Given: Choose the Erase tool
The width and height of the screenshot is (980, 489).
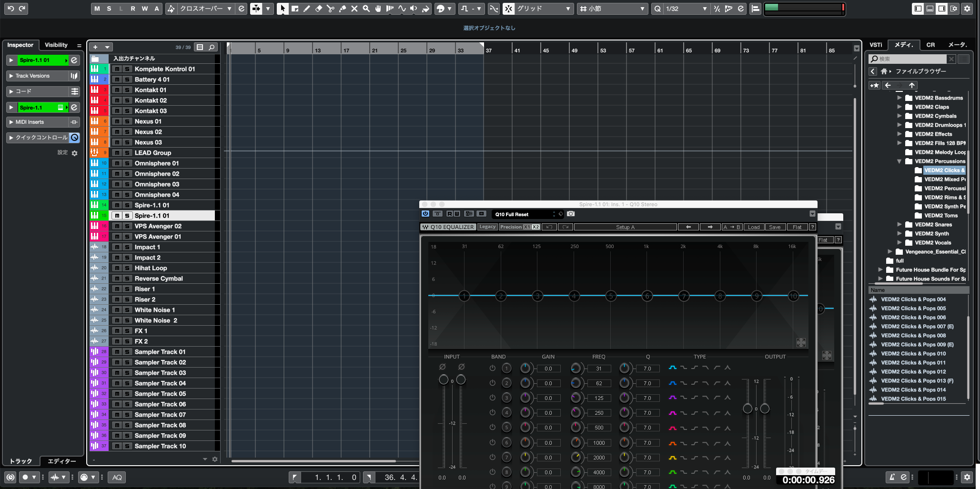Looking at the screenshot, I should coord(319,9).
